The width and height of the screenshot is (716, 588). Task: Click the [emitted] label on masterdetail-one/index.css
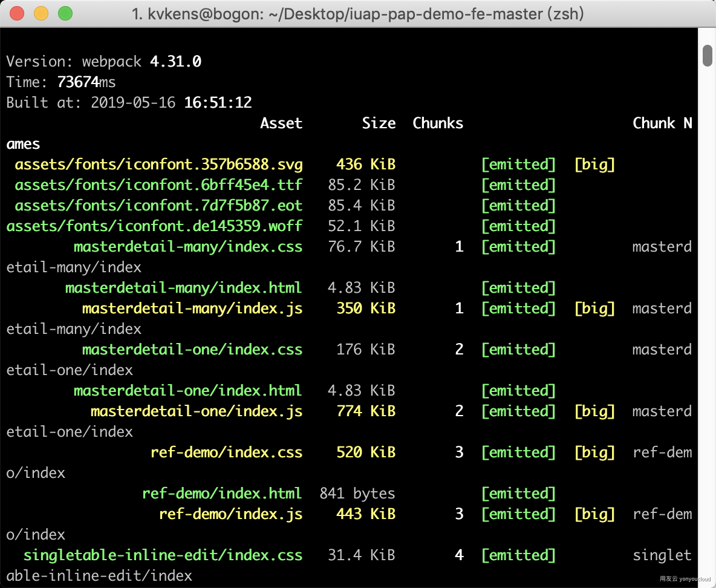pyautogui.click(x=518, y=349)
